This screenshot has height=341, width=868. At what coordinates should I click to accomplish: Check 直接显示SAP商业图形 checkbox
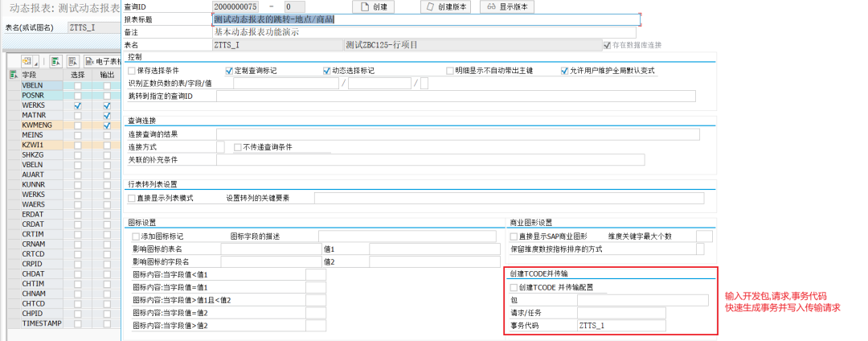coord(514,236)
